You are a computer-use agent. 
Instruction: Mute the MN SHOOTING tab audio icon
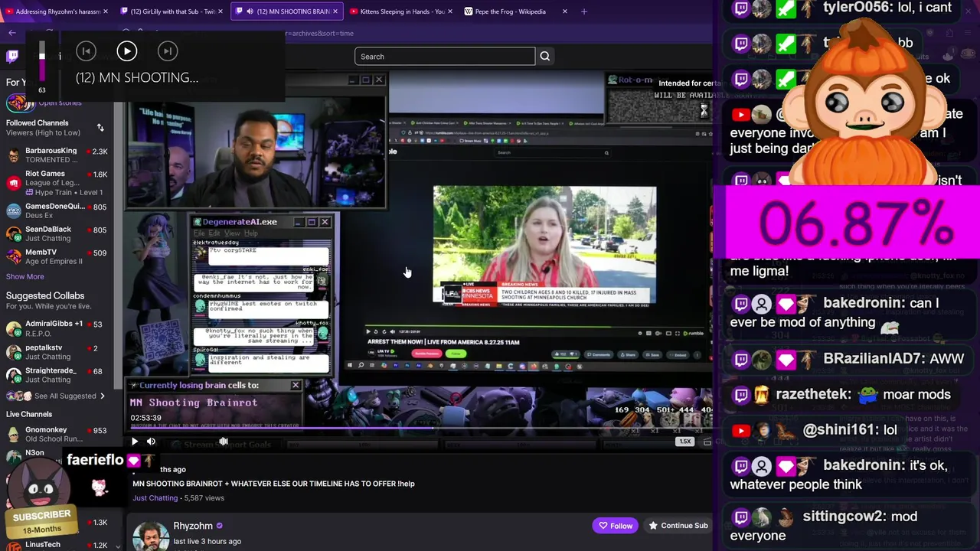point(250,11)
